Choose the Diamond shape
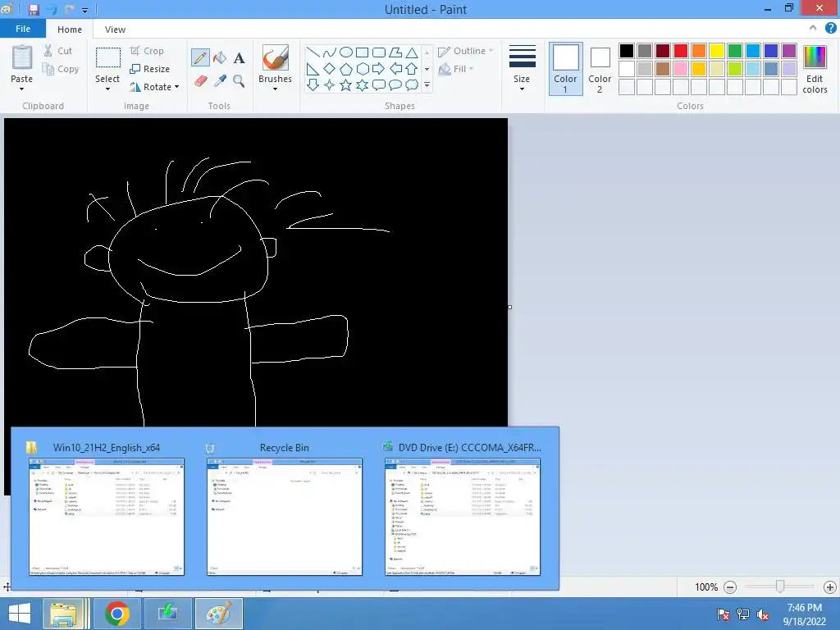This screenshot has width=840, height=630. [x=330, y=69]
